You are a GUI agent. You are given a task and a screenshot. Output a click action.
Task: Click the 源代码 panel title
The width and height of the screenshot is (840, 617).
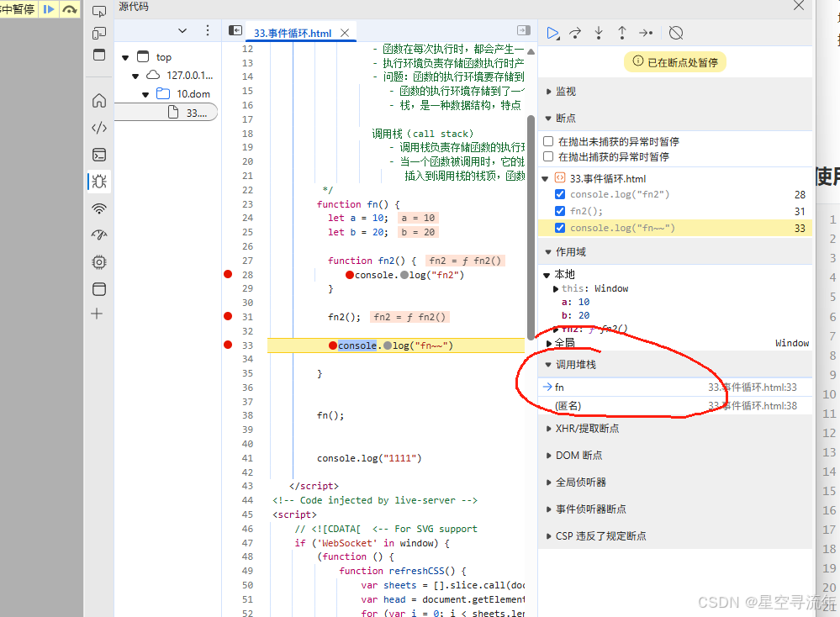134,7
